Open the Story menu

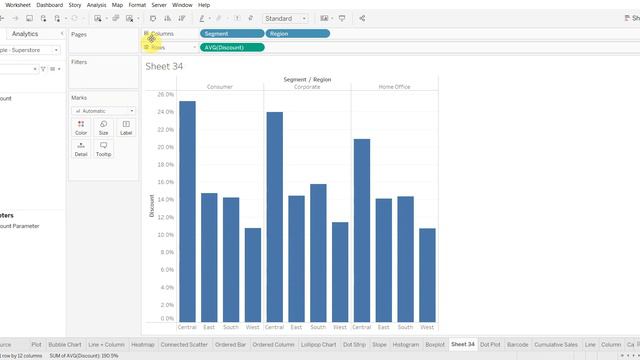(x=75, y=5)
